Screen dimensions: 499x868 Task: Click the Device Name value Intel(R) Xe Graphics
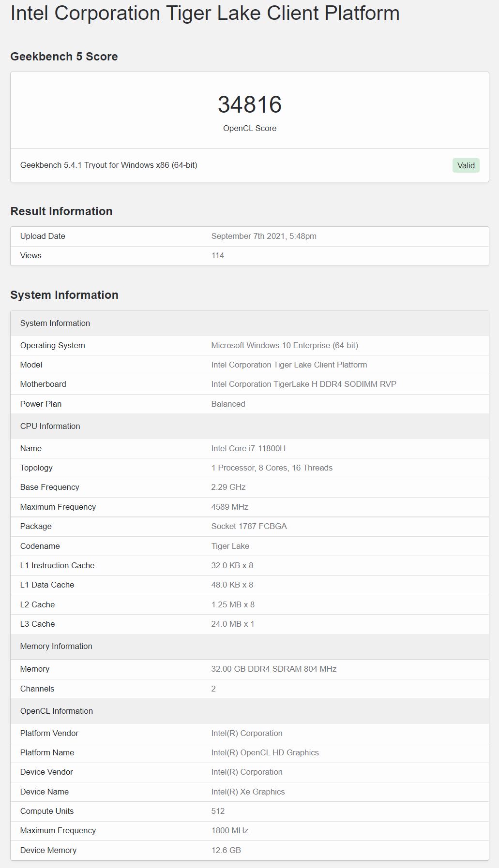click(248, 792)
